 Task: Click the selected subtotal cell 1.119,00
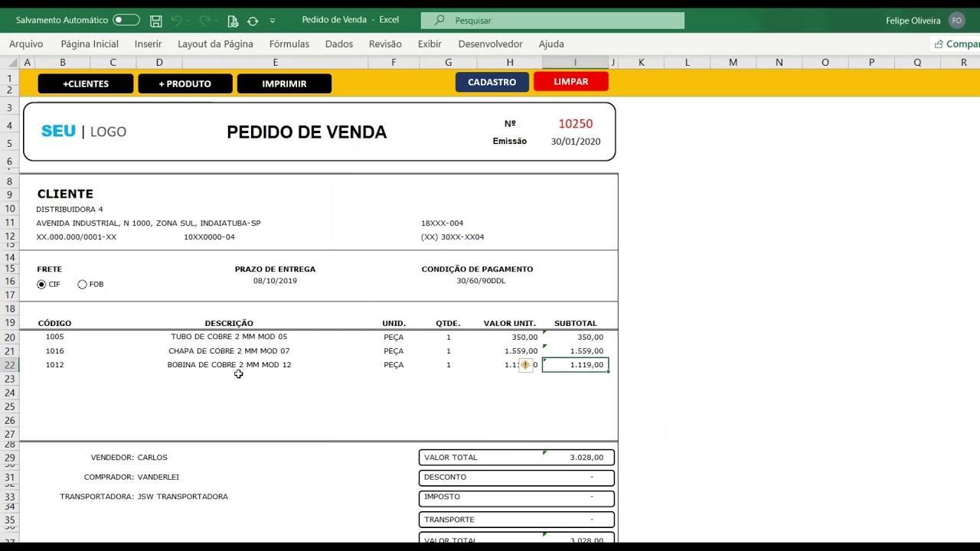[x=575, y=365]
